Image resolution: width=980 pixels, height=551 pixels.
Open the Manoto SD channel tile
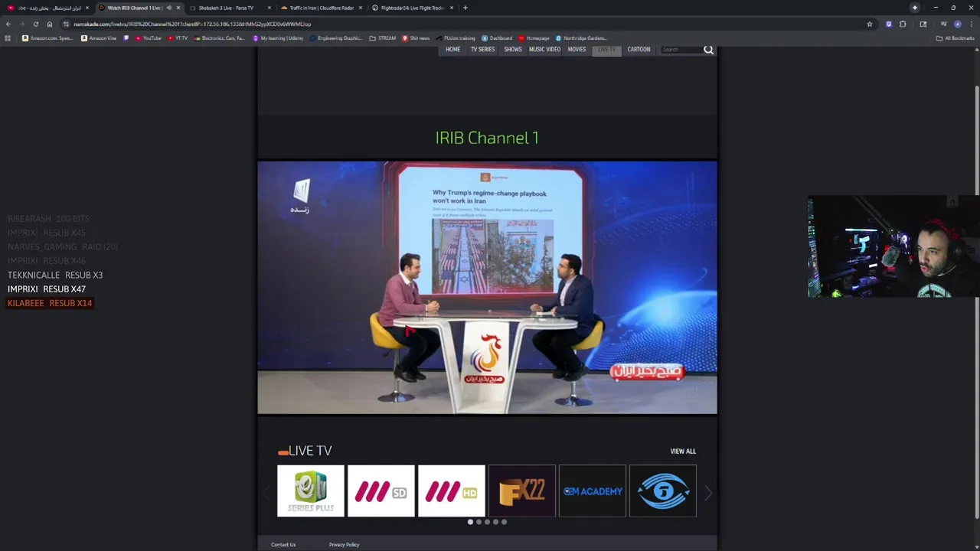coord(381,491)
